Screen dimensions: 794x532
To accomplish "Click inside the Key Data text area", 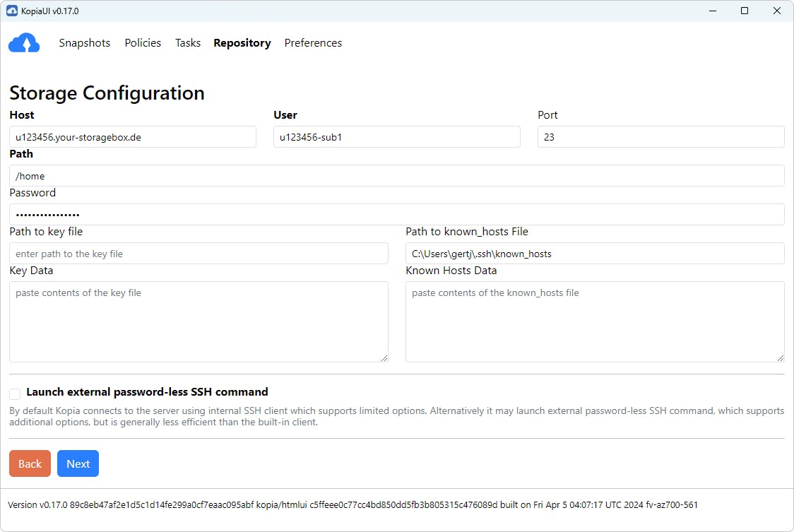I will click(198, 321).
